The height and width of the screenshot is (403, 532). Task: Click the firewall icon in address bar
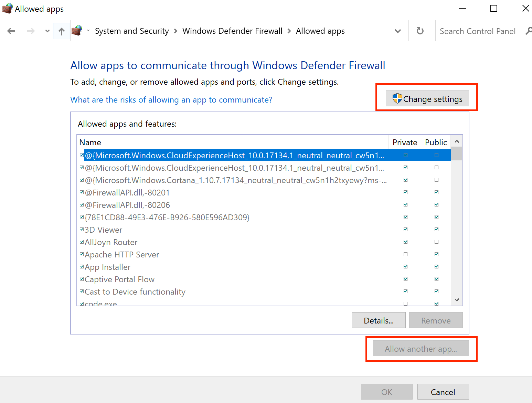[77, 31]
